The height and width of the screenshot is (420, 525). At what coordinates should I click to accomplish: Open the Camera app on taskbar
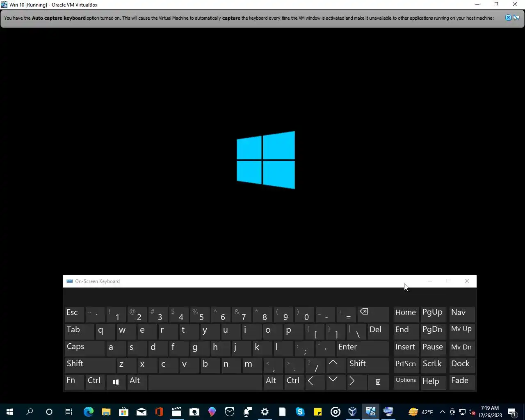(194, 412)
